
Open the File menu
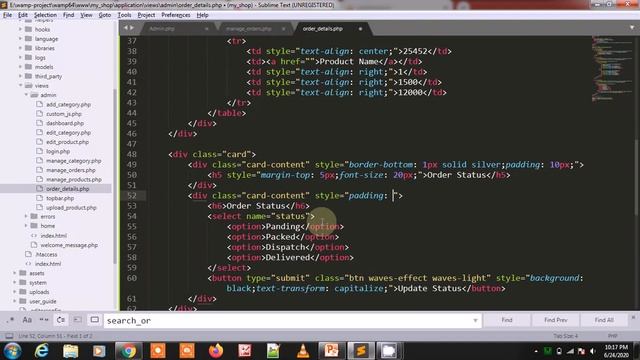click(x=7, y=15)
